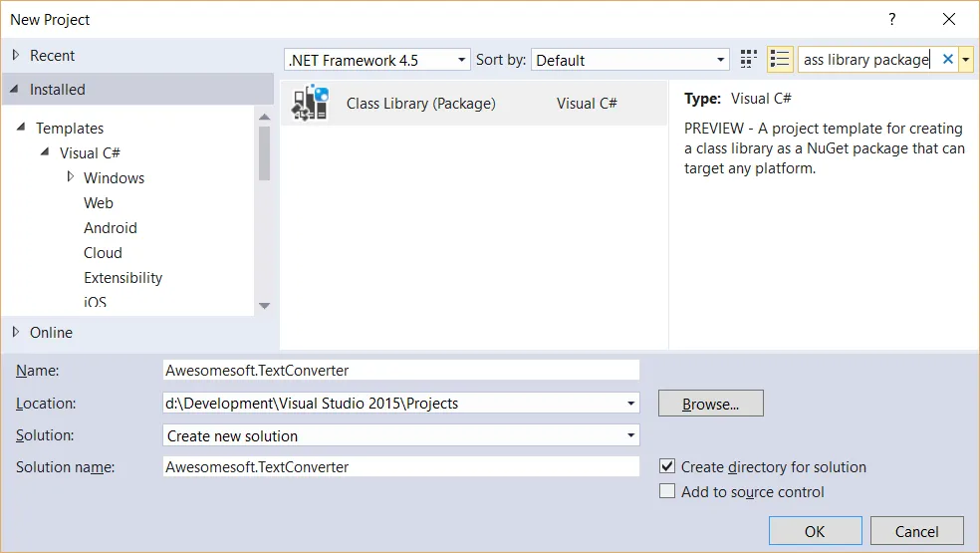Toggle Create directory for solution checkbox
The height and width of the screenshot is (553, 980).
coord(667,466)
